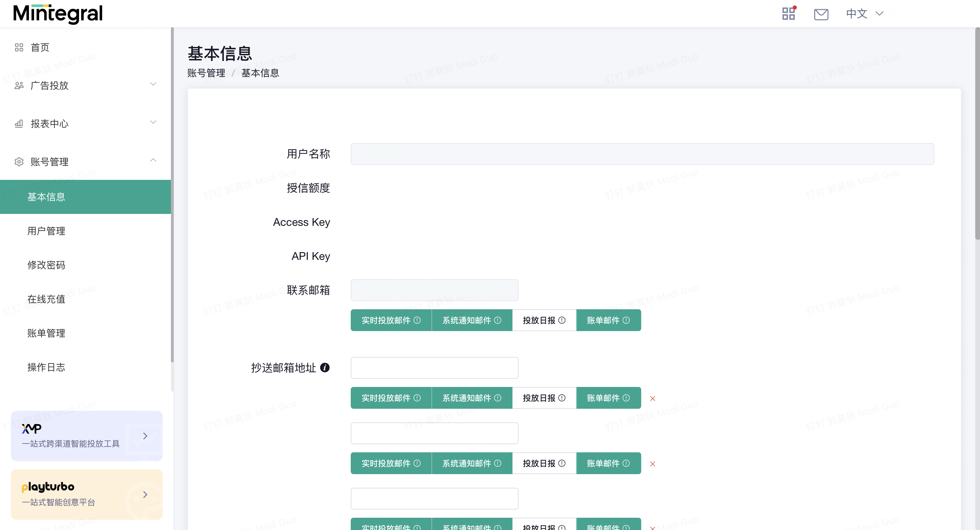Open playturbo card arrow
The image size is (980, 530).
[145, 495]
